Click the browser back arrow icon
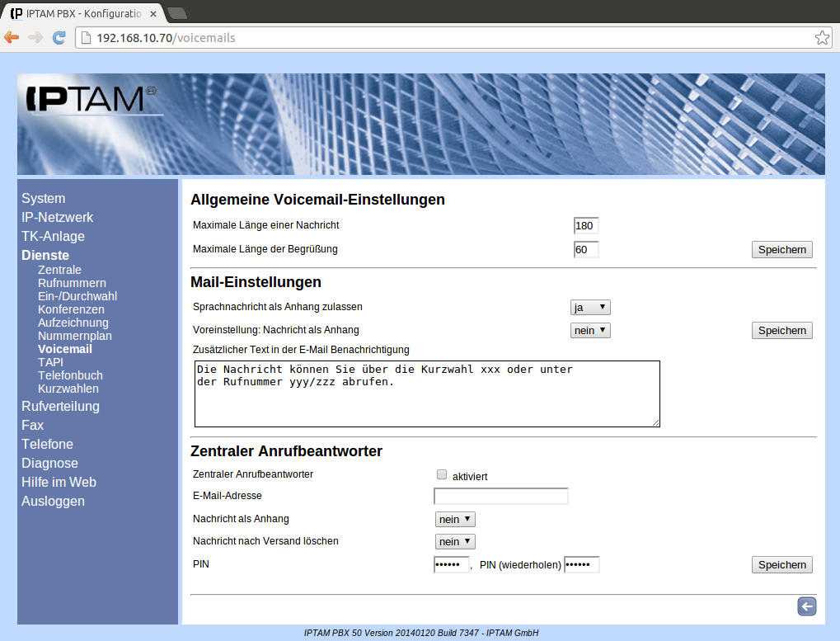This screenshot has height=641, width=840. 12,37
